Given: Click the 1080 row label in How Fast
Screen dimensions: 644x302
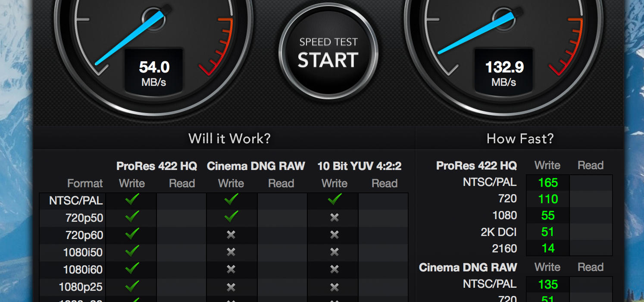Looking at the screenshot, I should click(x=504, y=216).
